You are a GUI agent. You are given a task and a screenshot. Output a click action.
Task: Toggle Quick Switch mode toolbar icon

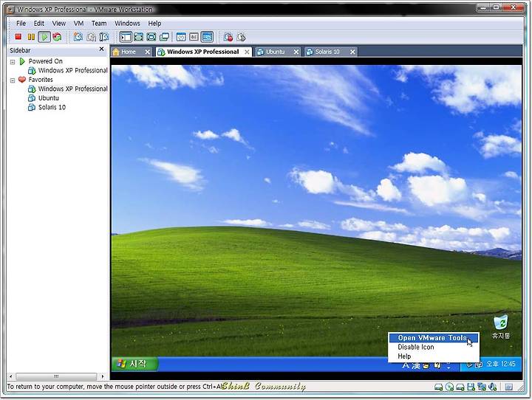point(138,37)
